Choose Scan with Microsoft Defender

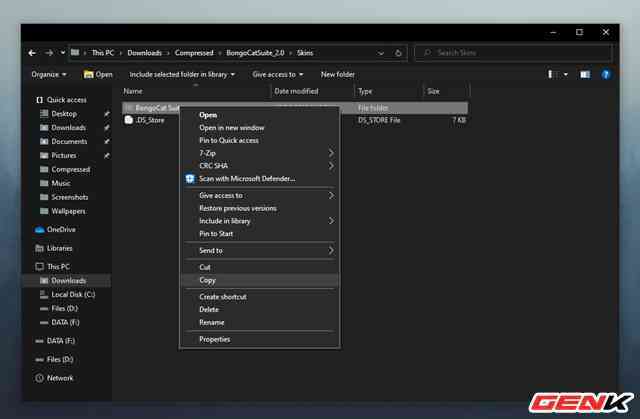260,179
